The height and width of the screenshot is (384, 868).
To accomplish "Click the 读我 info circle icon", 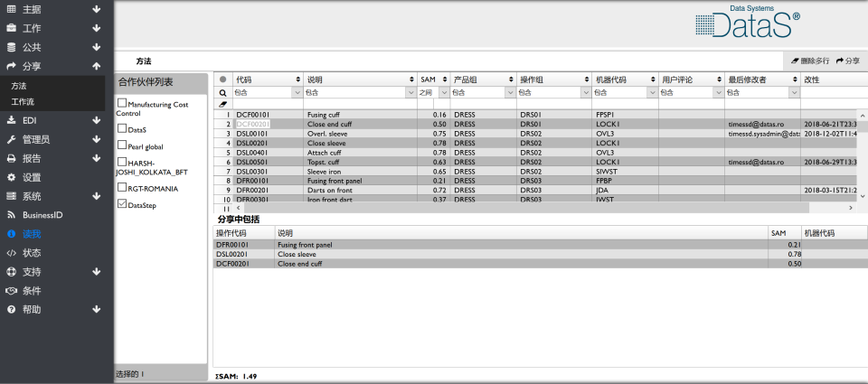I will pos(11,234).
